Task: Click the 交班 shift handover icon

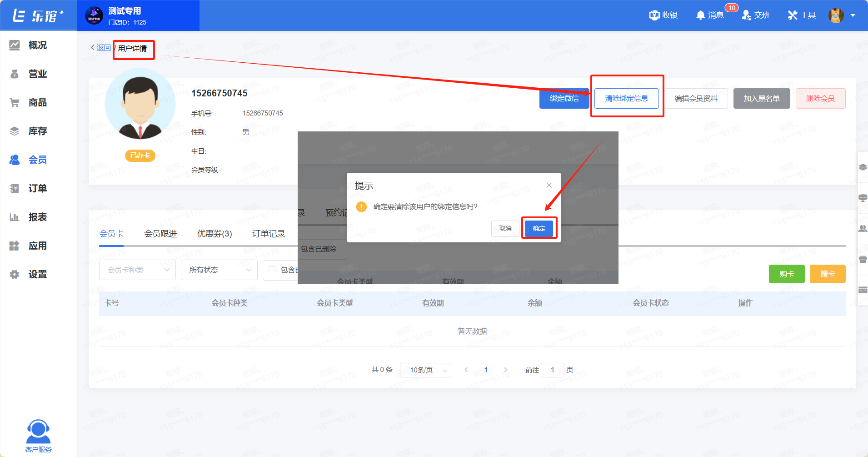Action: click(746, 15)
